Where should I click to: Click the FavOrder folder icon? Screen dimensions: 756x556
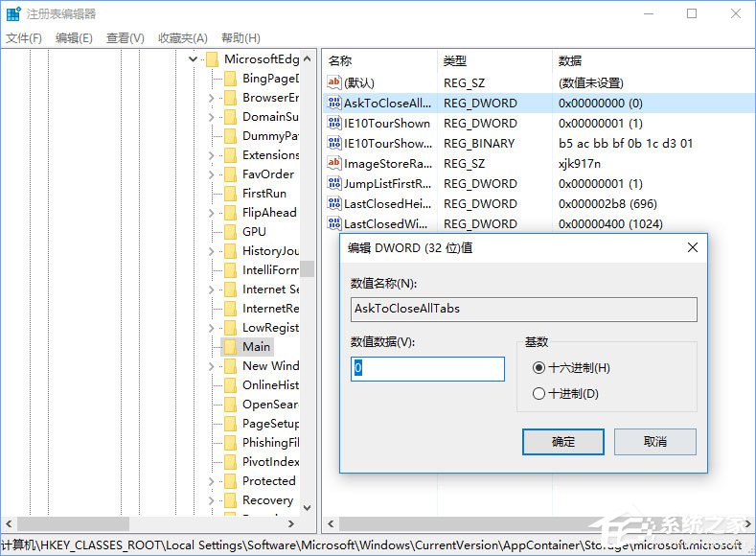(x=231, y=174)
